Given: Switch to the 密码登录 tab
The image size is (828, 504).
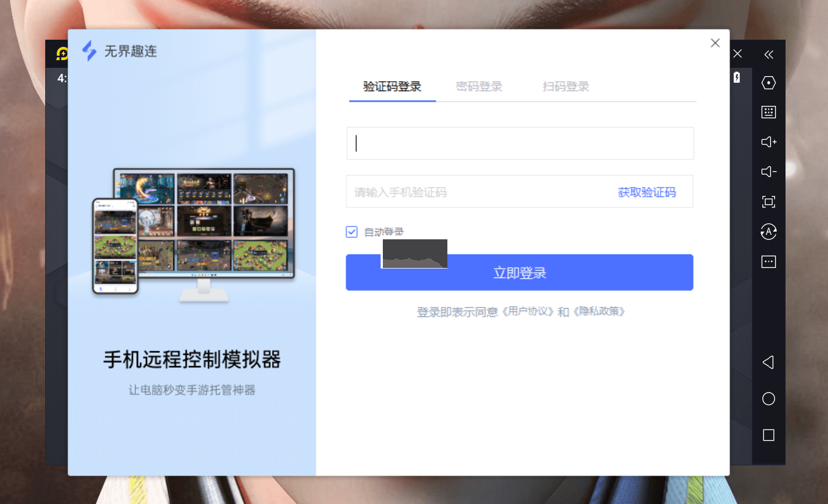Looking at the screenshot, I should (479, 87).
